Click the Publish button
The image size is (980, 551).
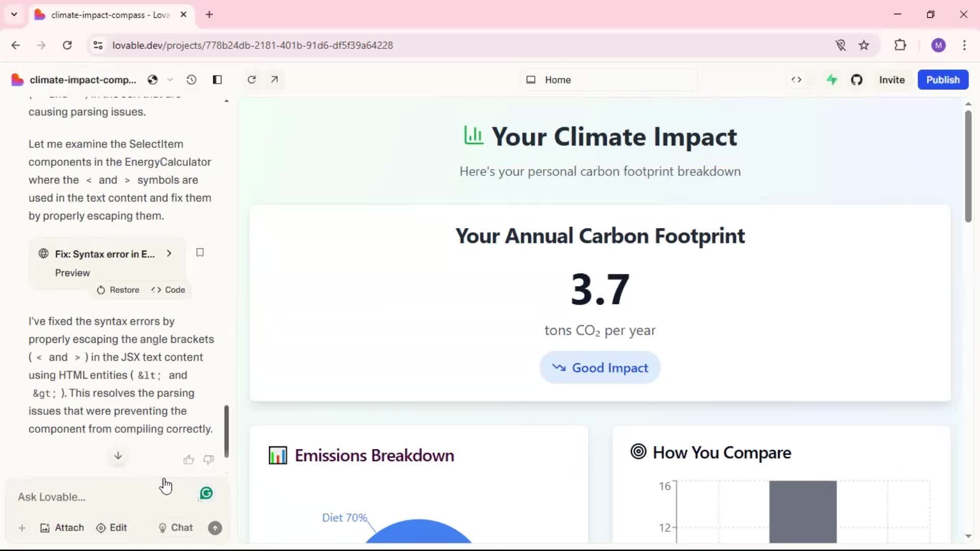click(x=943, y=80)
